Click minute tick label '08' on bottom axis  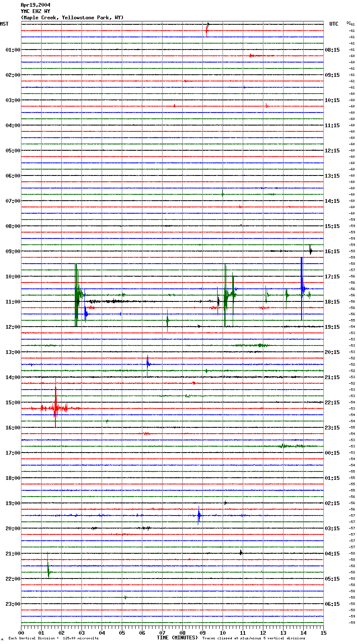pos(182,633)
